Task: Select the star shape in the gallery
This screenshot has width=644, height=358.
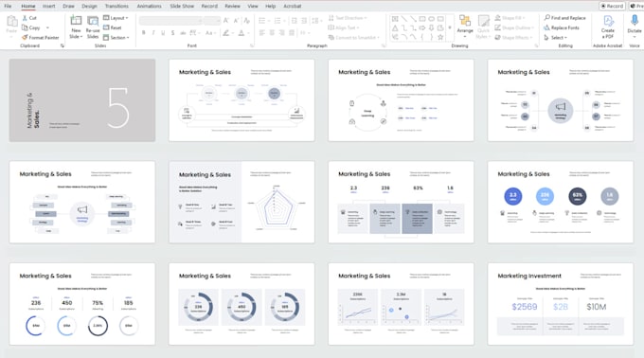Action: tap(440, 37)
